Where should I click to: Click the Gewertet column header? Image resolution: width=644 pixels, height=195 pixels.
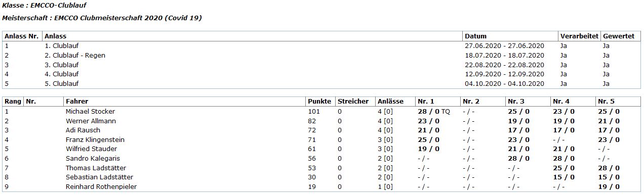[x=618, y=36]
